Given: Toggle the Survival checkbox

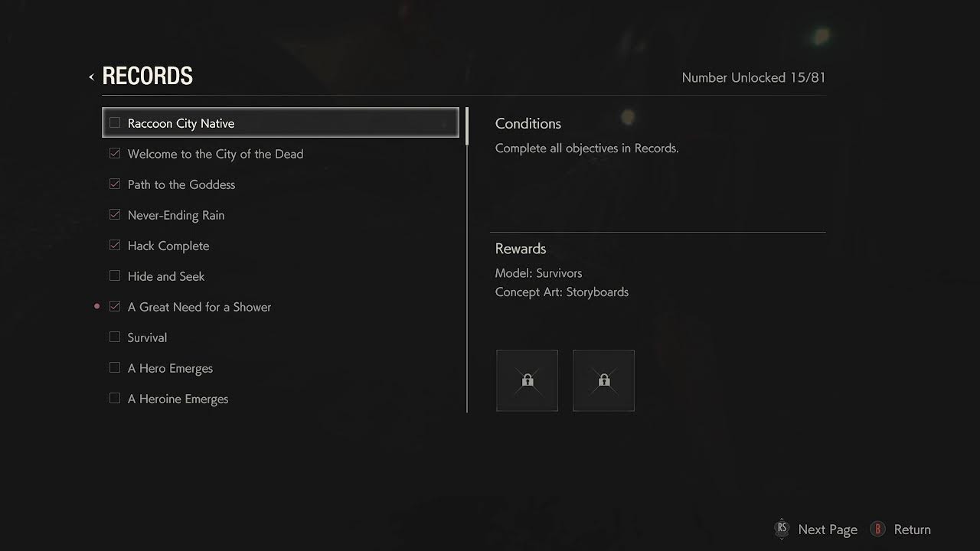Looking at the screenshot, I should pos(115,337).
